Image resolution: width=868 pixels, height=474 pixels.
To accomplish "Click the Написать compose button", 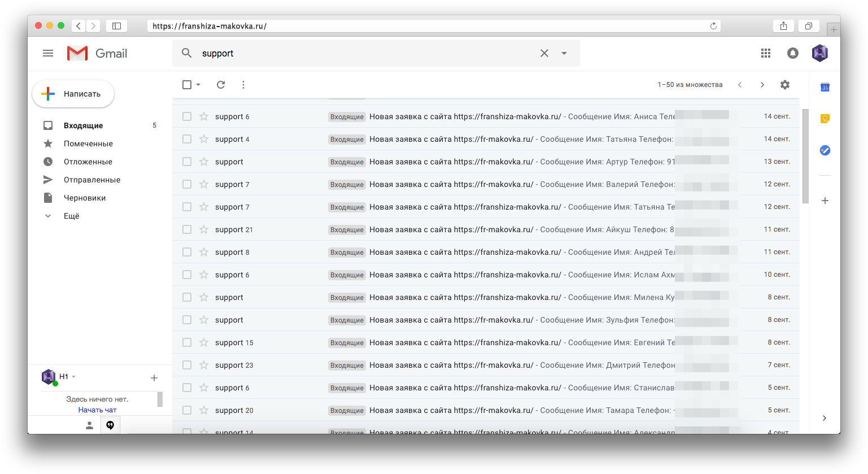I will (73, 94).
